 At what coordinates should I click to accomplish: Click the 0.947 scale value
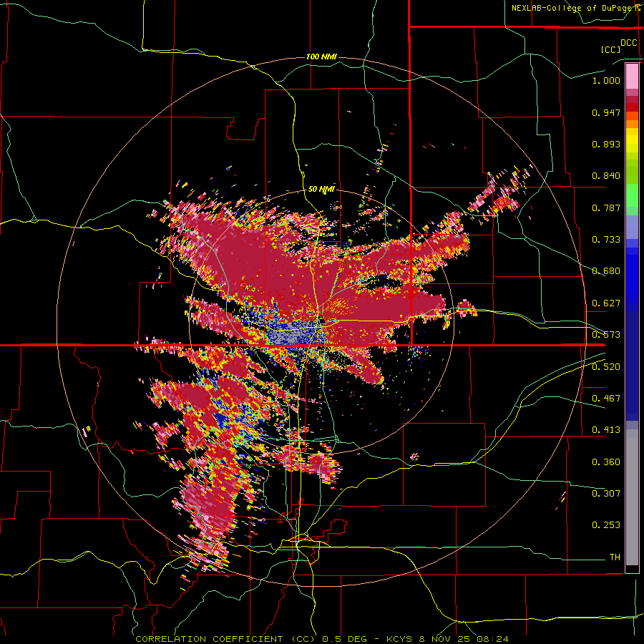click(606, 112)
